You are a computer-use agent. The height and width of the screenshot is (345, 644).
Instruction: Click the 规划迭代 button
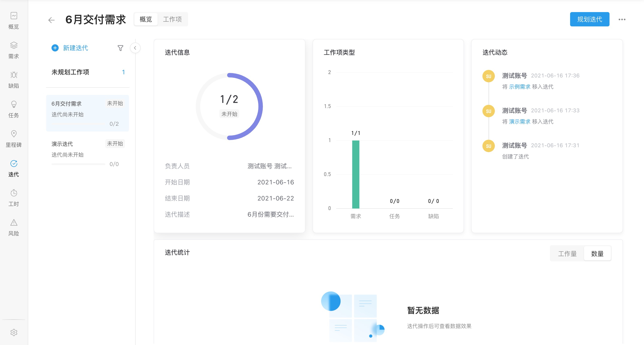pyautogui.click(x=589, y=19)
